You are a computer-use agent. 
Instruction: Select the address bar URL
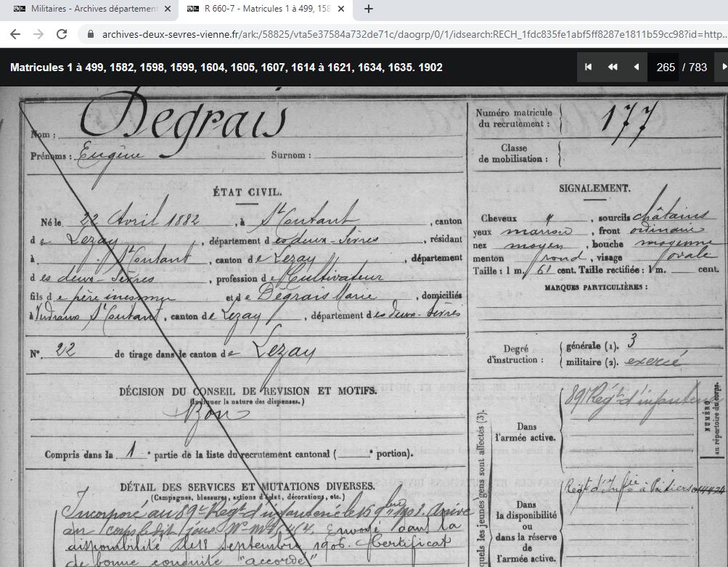click(414, 34)
